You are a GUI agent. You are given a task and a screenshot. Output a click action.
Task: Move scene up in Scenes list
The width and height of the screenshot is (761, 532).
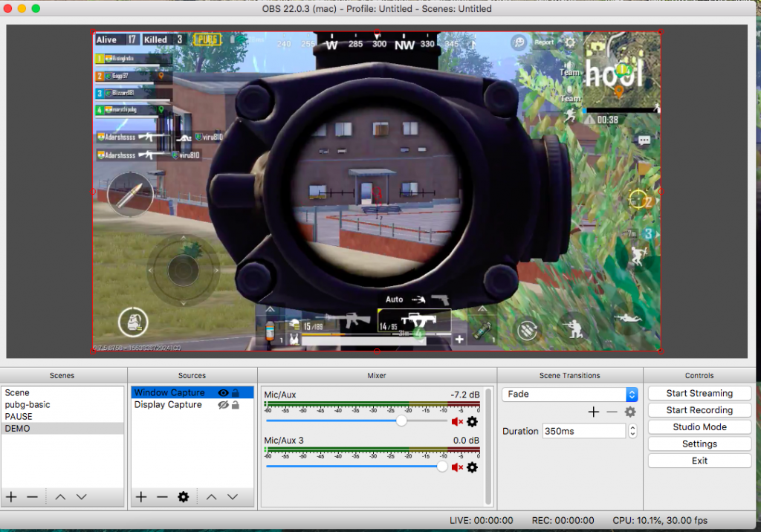60,497
